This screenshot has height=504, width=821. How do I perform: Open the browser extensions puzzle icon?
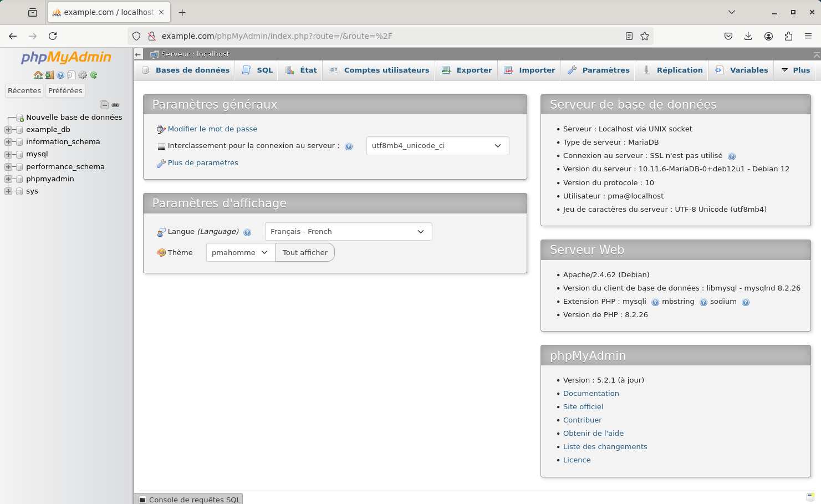788,36
